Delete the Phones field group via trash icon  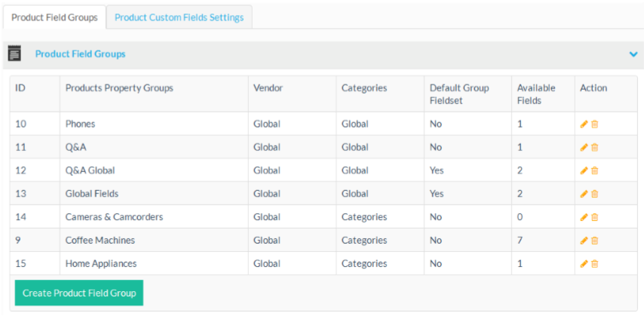[594, 124]
